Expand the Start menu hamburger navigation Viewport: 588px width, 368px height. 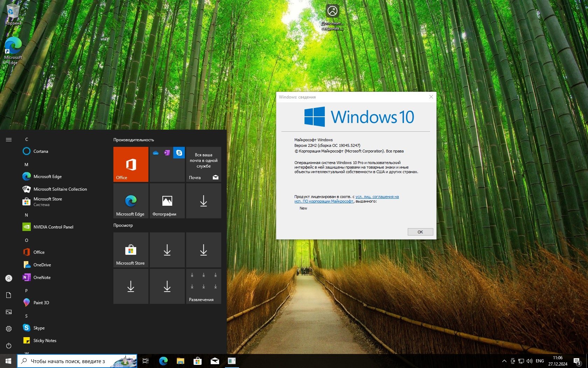click(9, 140)
